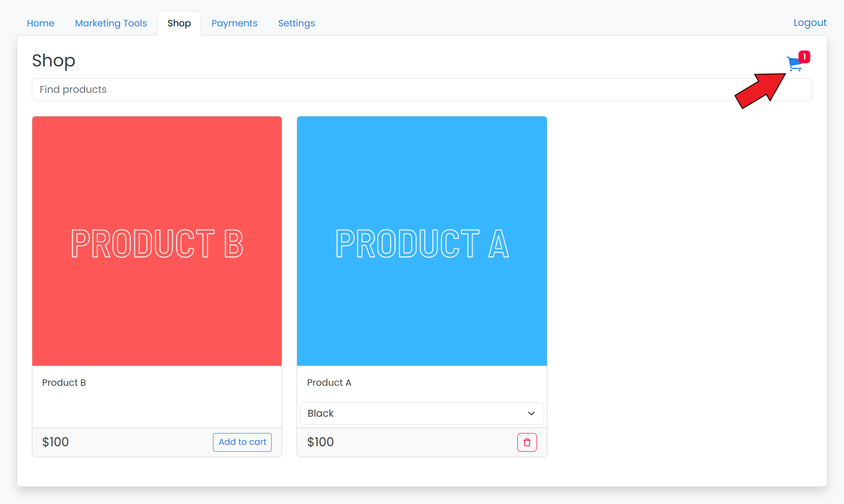This screenshot has height=504, width=844.
Task: Remove Product A using trash icon
Action: (527, 442)
